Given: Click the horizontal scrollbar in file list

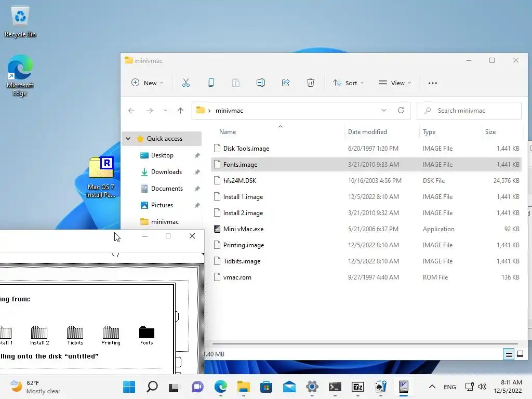Looking at the screenshot, I should tap(365, 344).
